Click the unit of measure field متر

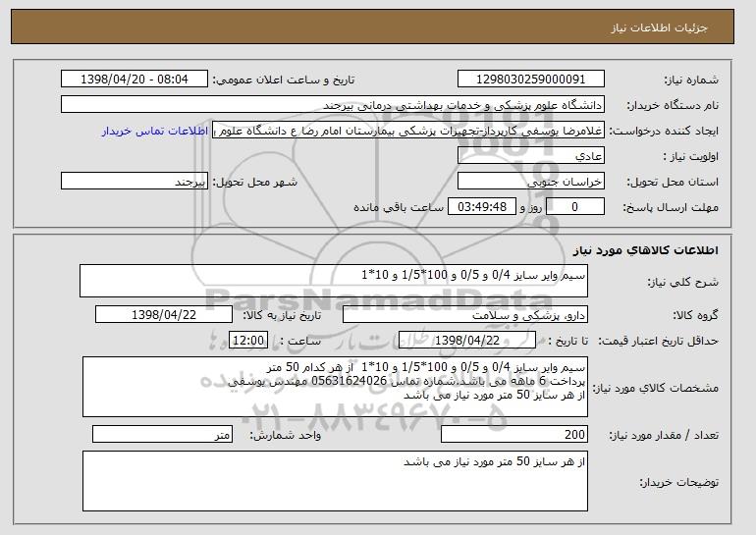162,434
